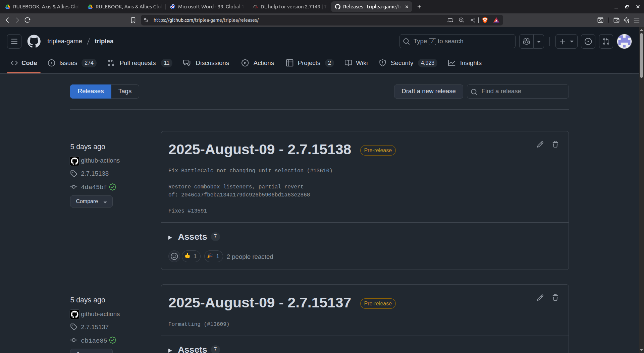
Task: Click Draft a new release button
Action: [428, 91]
